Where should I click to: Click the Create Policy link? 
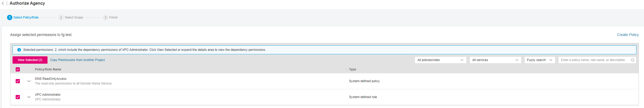(x=628, y=35)
